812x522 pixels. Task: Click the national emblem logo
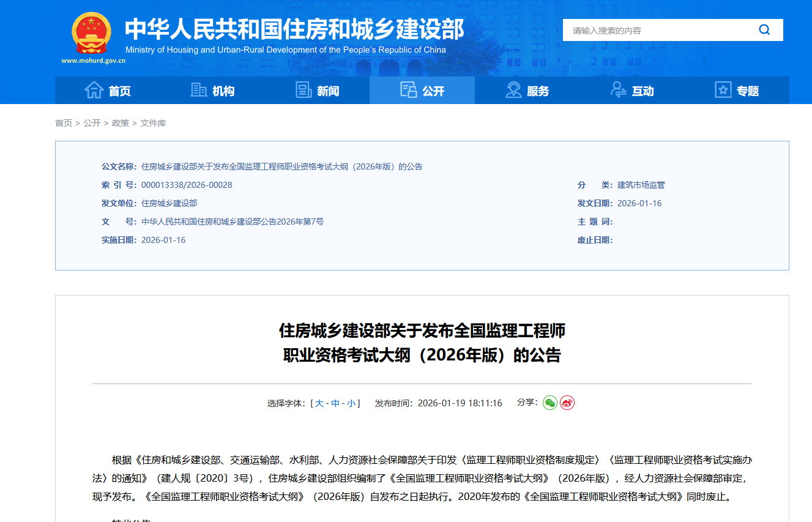point(92,34)
